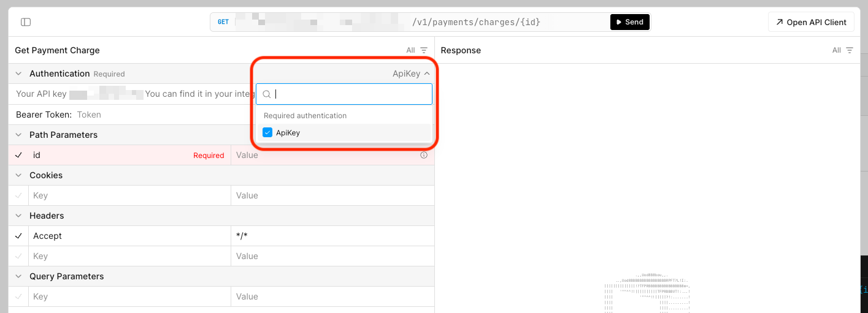Image resolution: width=868 pixels, height=313 pixels.
Task: Disable the Accept header checkmark
Action: (18, 236)
